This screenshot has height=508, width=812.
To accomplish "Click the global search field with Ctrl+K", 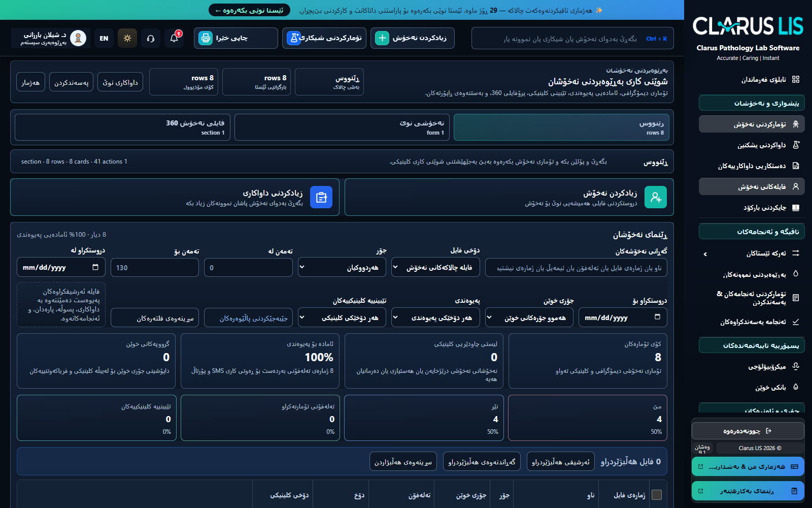I will click(x=572, y=38).
